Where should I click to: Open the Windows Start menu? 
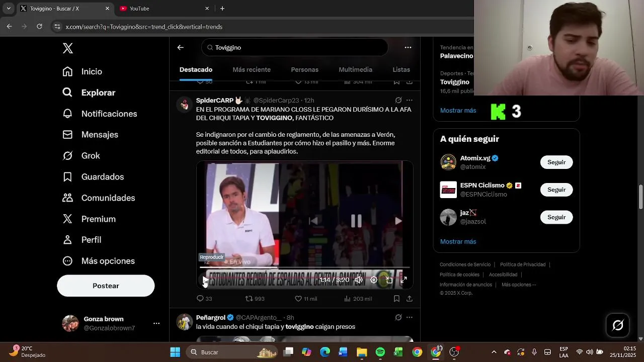pos(175,352)
